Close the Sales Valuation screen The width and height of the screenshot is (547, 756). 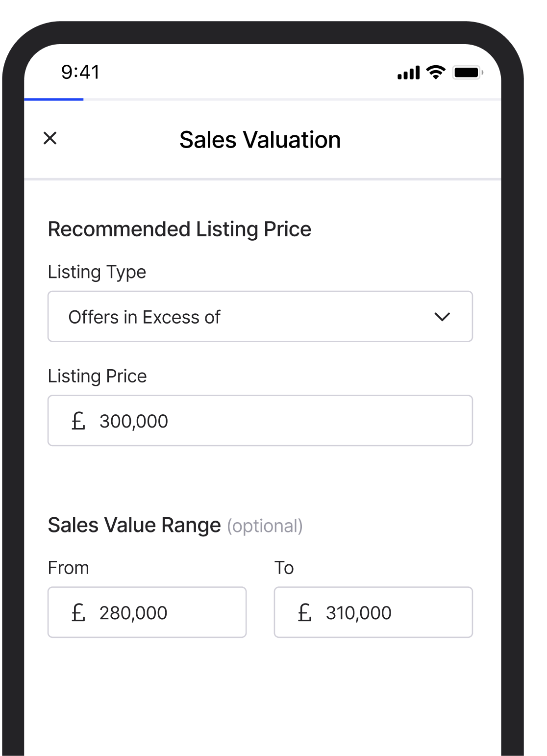pos(50,138)
